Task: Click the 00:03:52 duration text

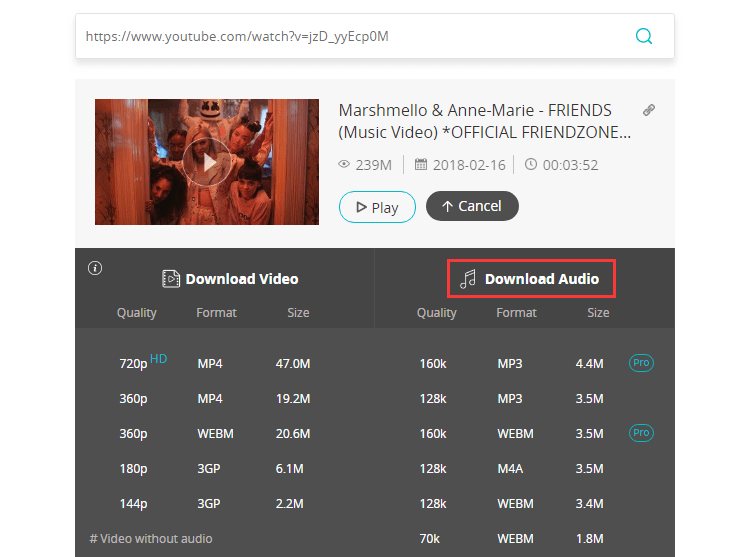Action: point(570,165)
